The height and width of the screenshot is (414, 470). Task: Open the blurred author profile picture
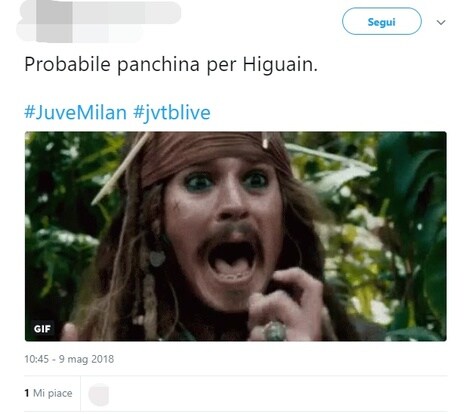click(54, 22)
